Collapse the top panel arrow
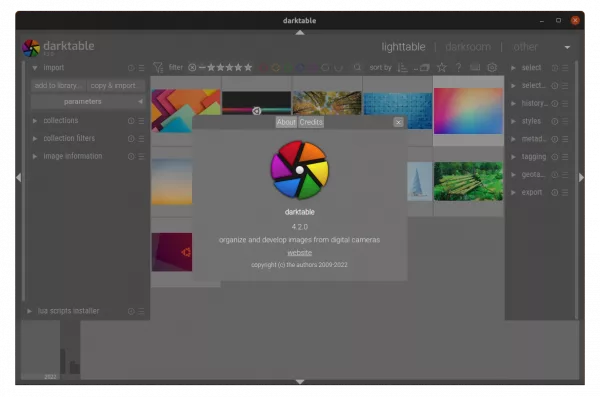The height and width of the screenshot is (397, 600). 300,33
